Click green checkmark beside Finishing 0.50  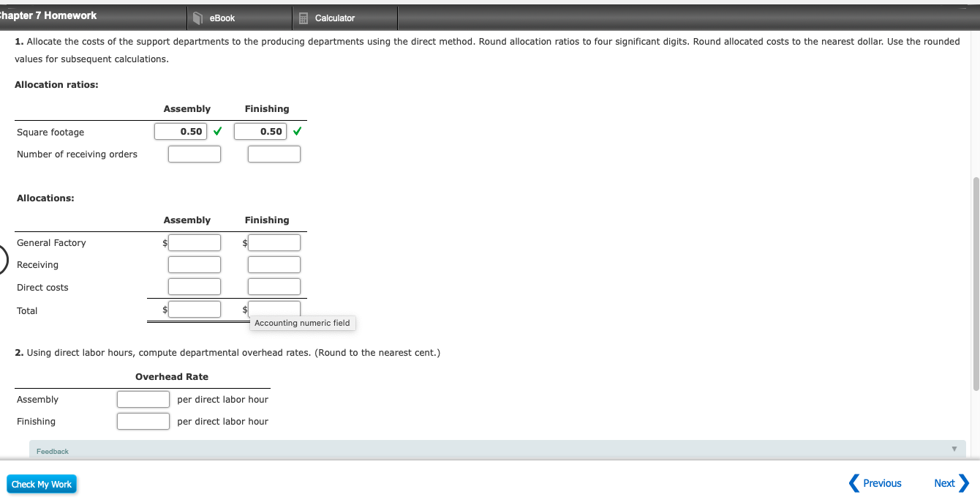coord(296,132)
